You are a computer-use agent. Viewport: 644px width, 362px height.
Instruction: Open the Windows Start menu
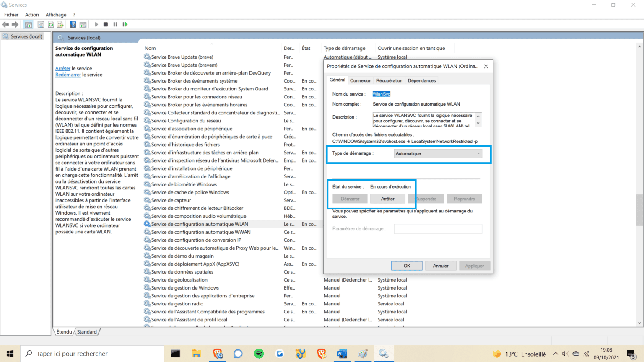point(10,354)
